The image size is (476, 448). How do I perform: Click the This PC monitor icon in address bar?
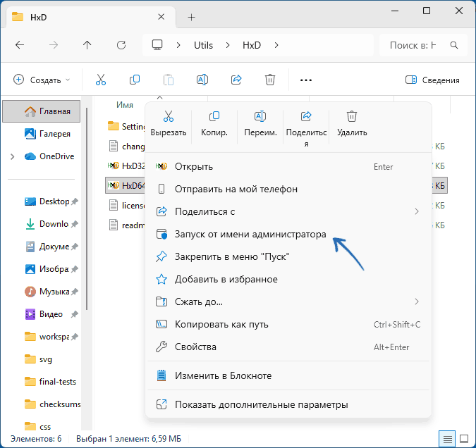click(157, 45)
